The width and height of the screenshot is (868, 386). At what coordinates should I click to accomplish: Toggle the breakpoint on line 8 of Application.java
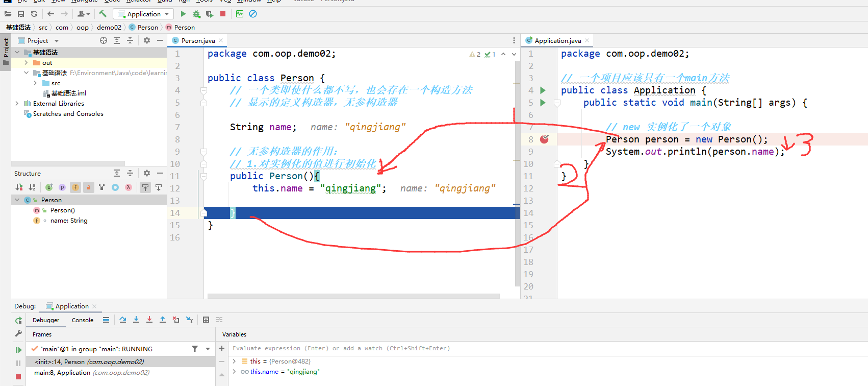[x=544, y=139]
